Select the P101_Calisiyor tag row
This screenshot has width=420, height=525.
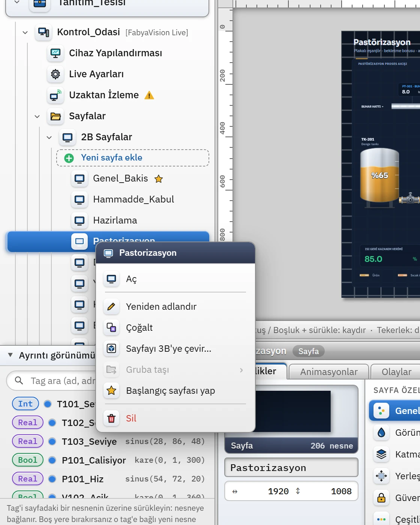(108, 460)
